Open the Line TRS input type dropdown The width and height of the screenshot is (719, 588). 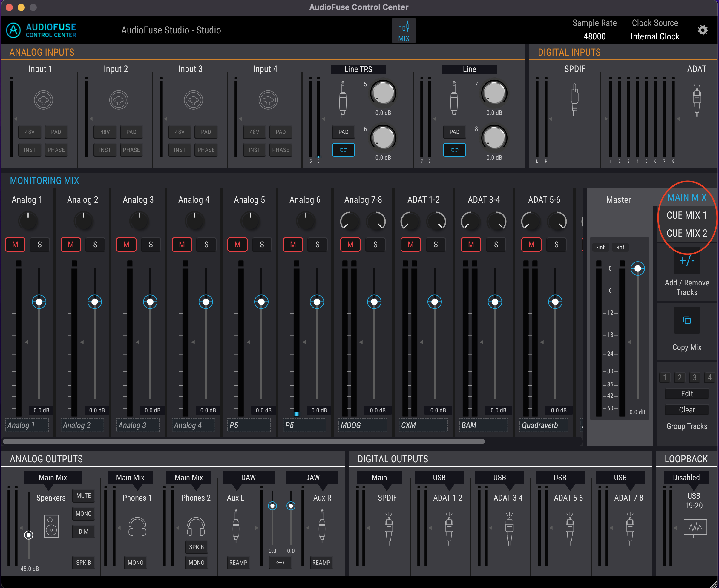pyautogui.click(x=358, y=70)
